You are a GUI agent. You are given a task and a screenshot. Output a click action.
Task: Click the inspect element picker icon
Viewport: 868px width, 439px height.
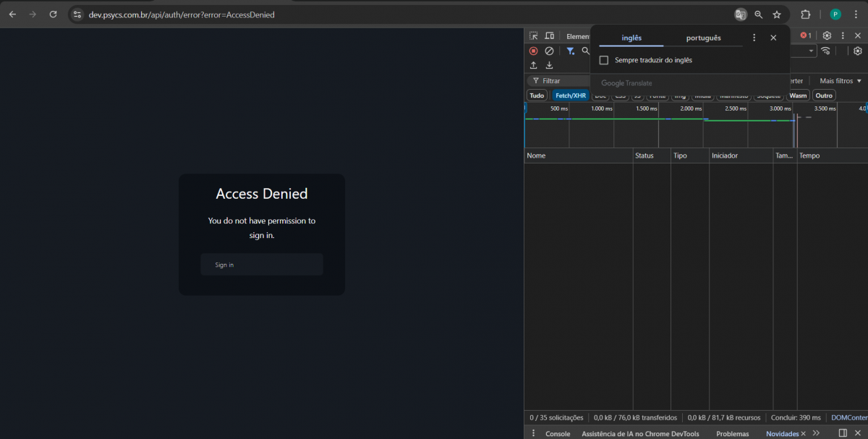click(x=533, y=36)
